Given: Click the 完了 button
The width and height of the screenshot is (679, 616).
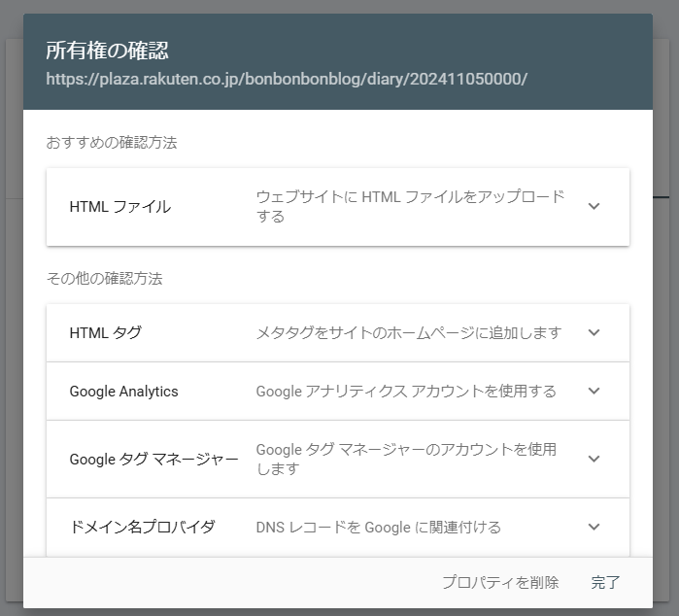Looking at the screenshot, I should click(x=605, y=583).
